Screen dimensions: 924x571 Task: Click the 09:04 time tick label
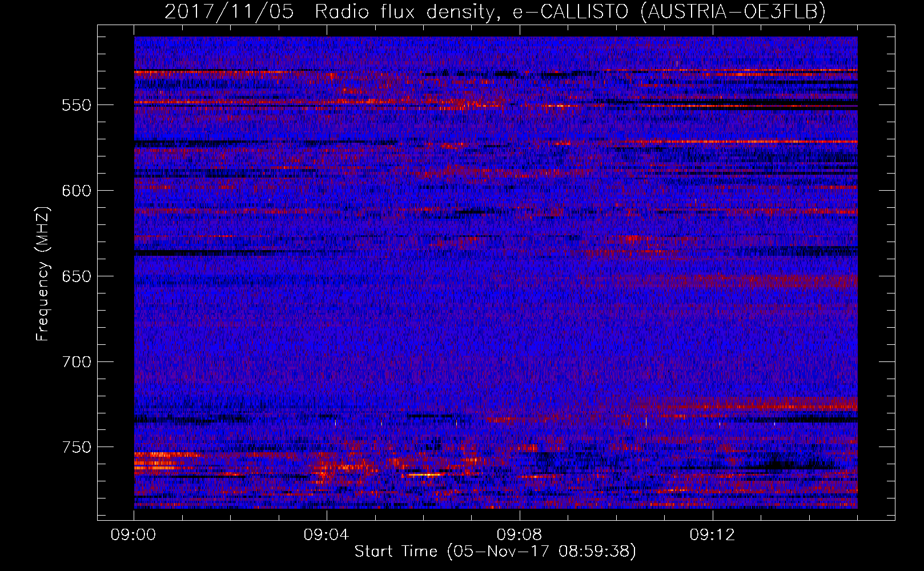[326, 535]
